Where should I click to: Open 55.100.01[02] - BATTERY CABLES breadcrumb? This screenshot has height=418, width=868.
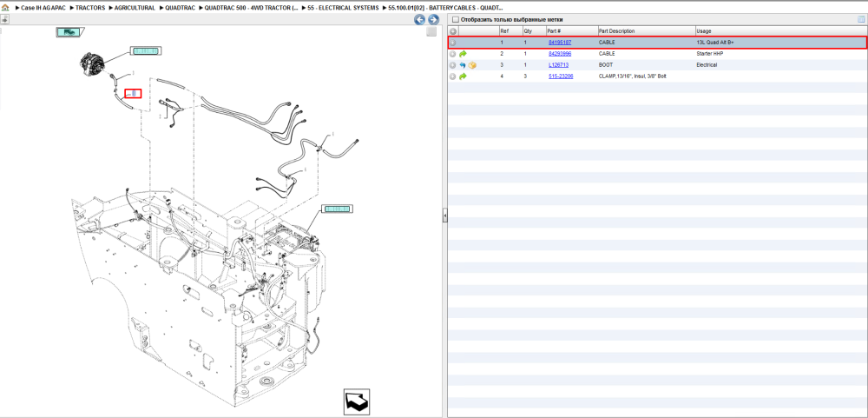[x=445, y=9]
